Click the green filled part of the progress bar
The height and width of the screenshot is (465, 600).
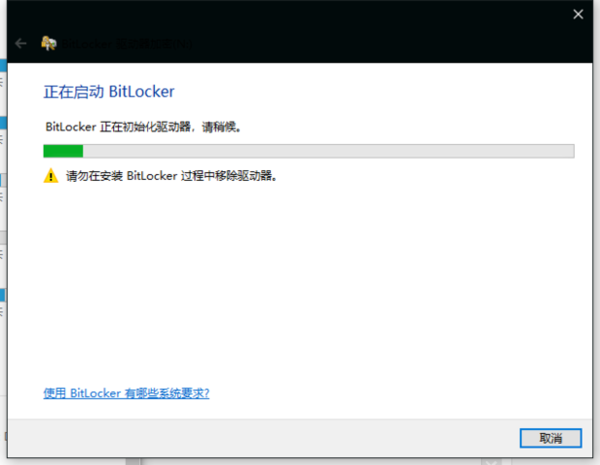tap(63, 151)
